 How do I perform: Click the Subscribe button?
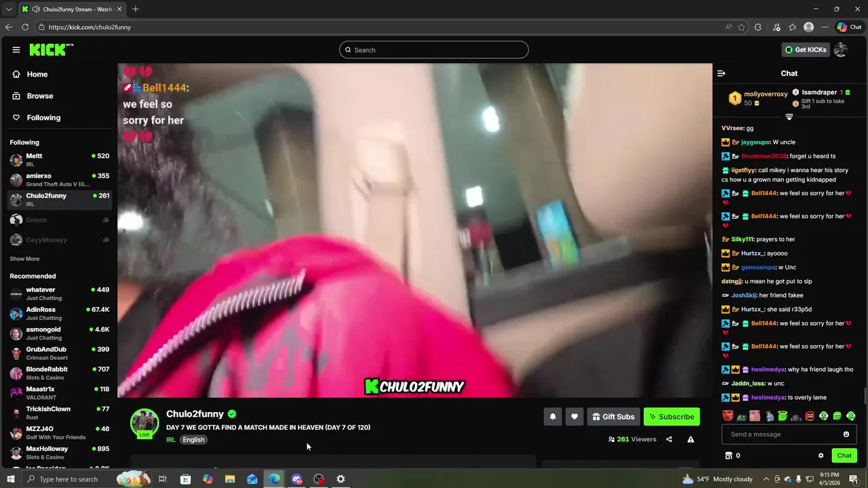click(671, 417)
